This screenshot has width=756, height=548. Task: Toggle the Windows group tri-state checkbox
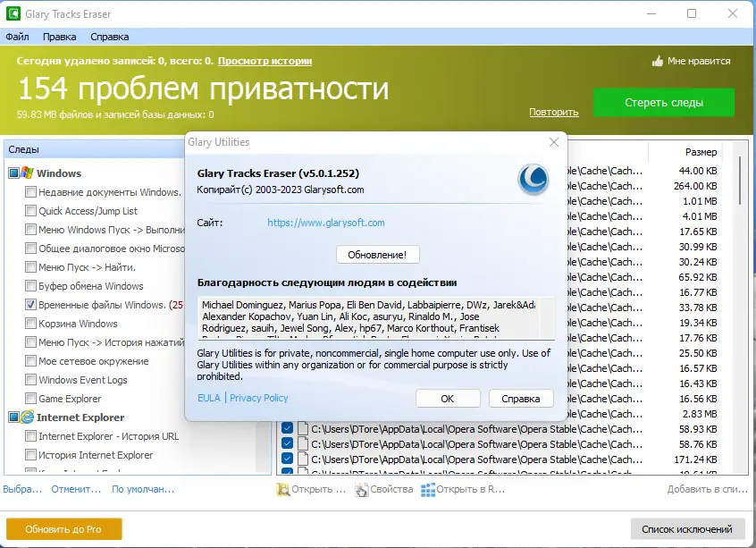pyautogui.click(x=13, y=173)
